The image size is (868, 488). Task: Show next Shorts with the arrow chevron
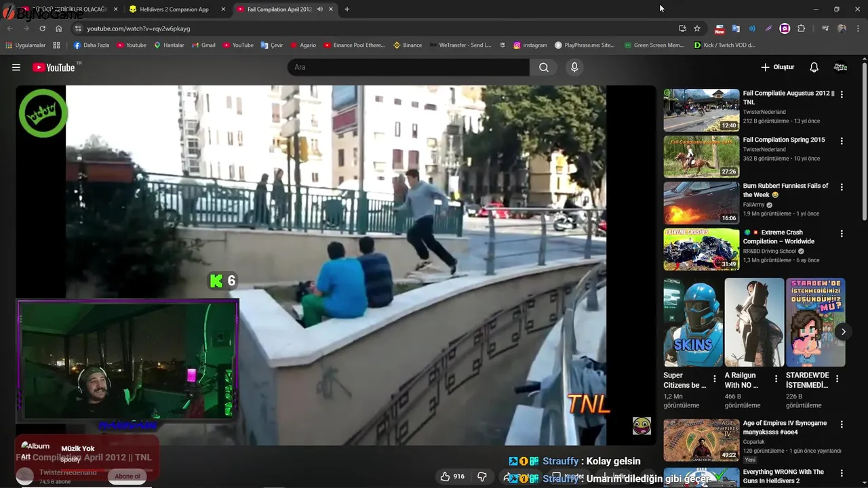(x=843, y=331)
